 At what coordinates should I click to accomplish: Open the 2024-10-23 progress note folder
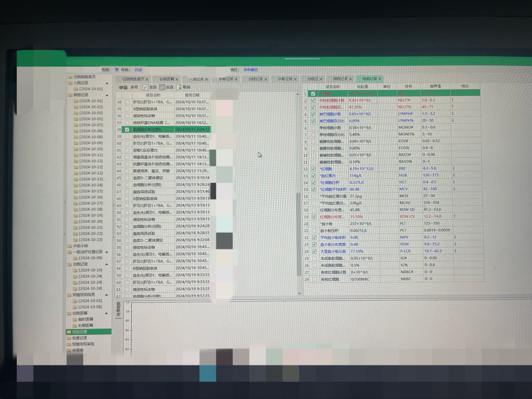click(89, 239)
